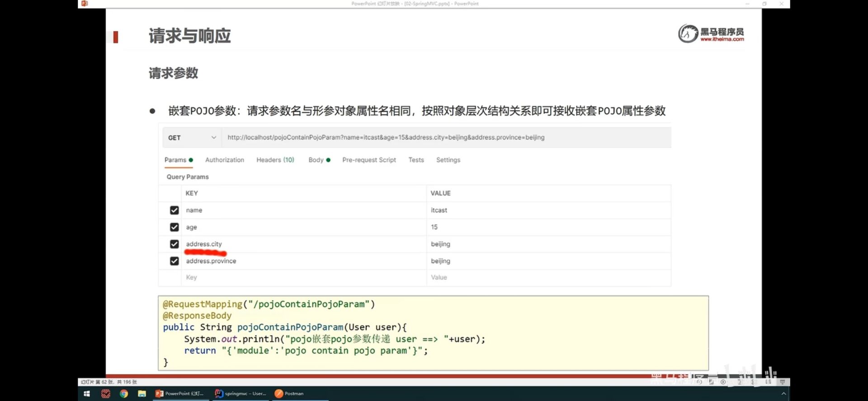This screenshot has height=401, width=868.
Task: Select the 'itcast' value cell
Action: [549, 210]
